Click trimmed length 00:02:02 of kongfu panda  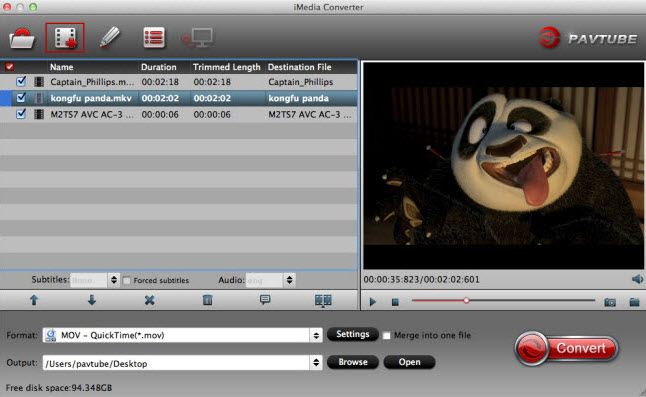coord(212,98)
